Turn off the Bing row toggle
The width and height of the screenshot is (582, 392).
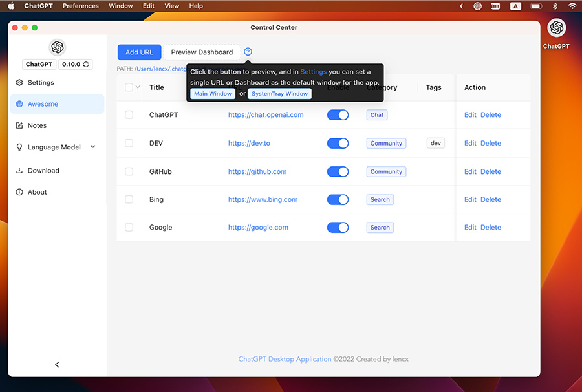[x=338, y=199]
